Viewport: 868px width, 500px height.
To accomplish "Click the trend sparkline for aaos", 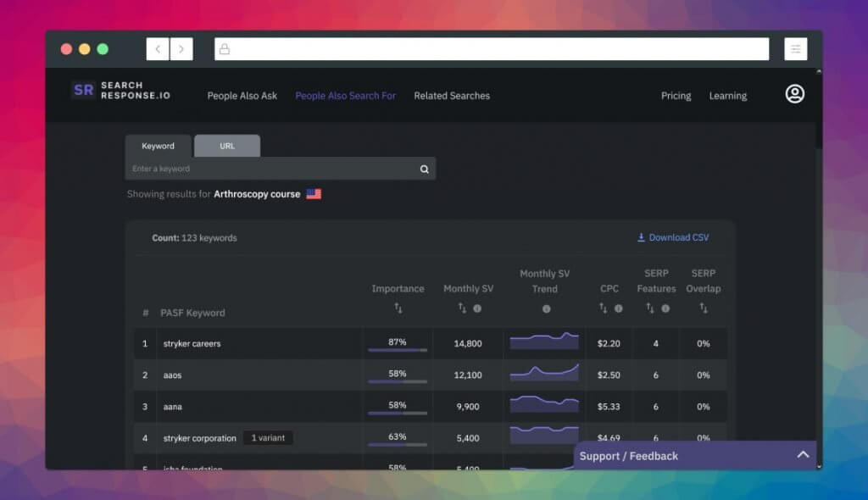I will (544, 372).
